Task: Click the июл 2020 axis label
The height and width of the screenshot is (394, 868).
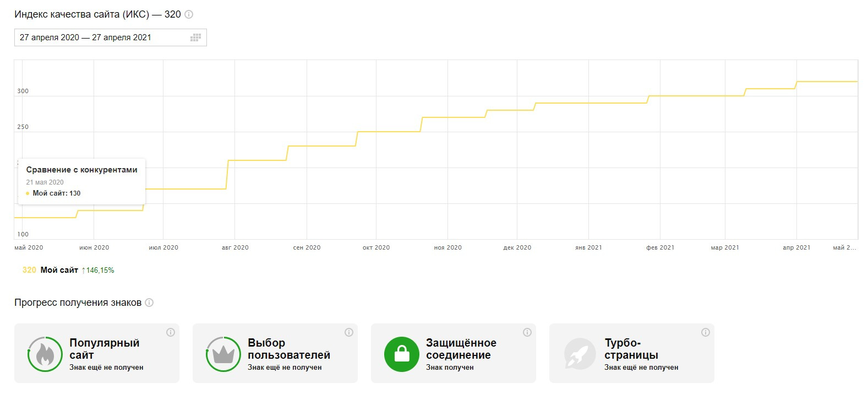Action: 163,247
